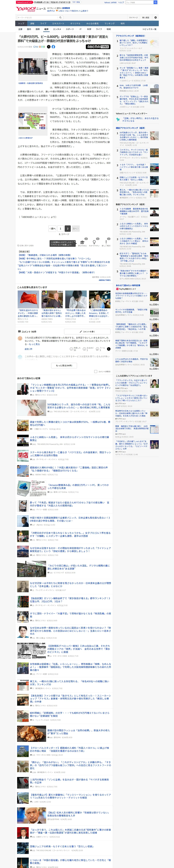Share the article on Facebook
The width and height of the screenshot is (174, 868).
pyautogui.click(x=53, y=47)
